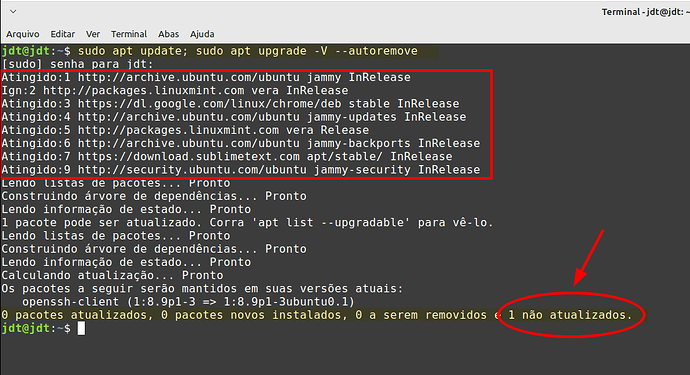Open the Ver menu

click(x=93, y=34)
